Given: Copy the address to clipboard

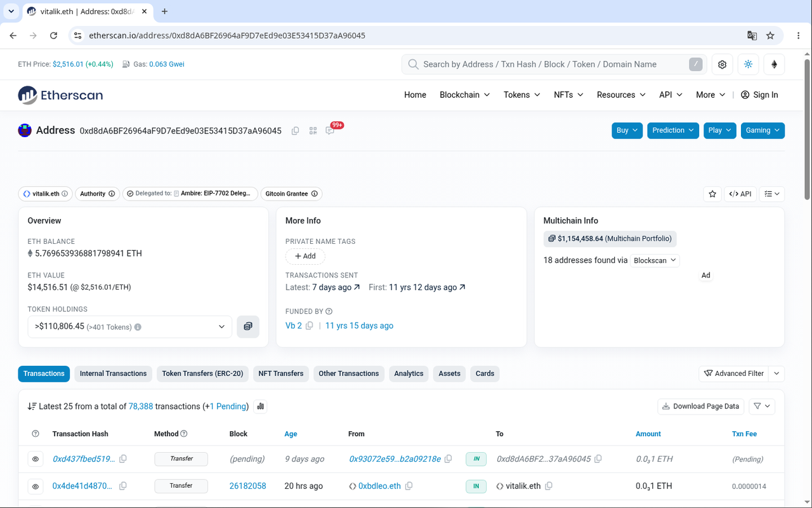Looking at the screenshot, I should point(295,131).
